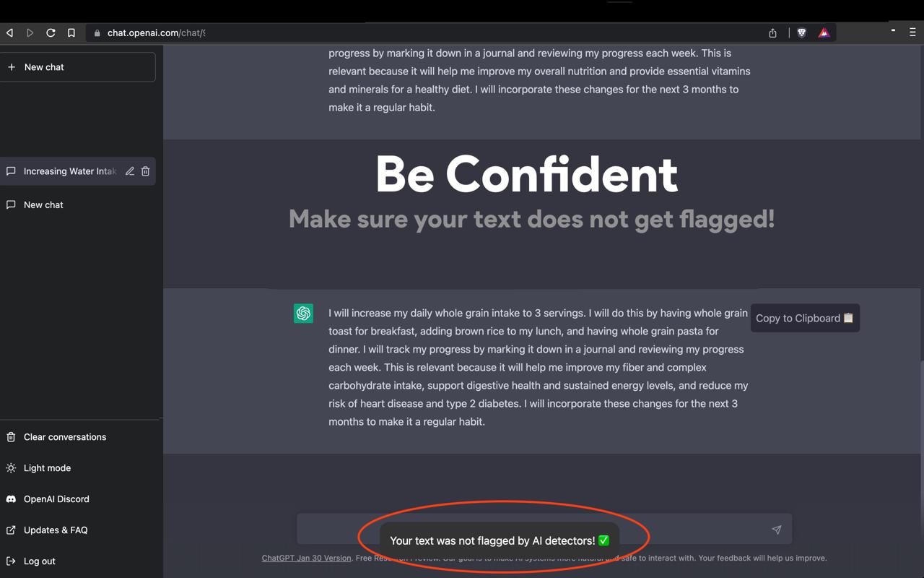Reload the current page
This screenshot has width=924, height=578.
coord(51,33)
